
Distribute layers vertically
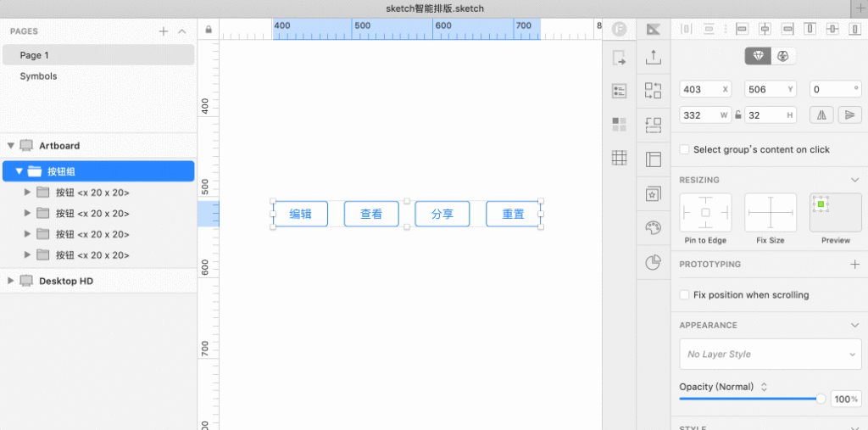709,29
